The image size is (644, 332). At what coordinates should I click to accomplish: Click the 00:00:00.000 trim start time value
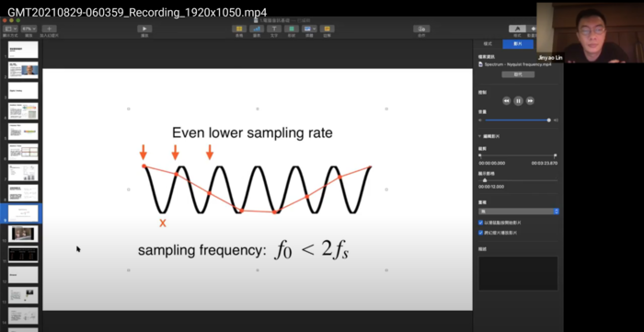point(491,164)
